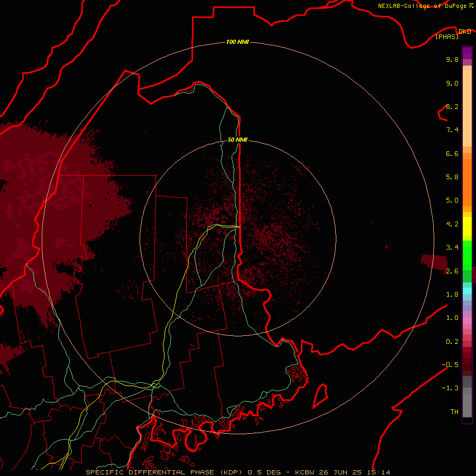Select the 1.8 legend value
The image size is (476, 476).
[x=452, y=295]
